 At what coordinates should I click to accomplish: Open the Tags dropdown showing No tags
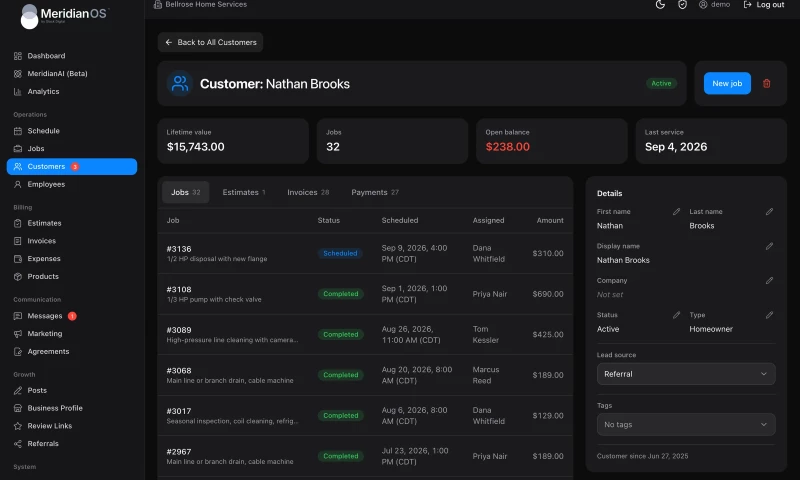pos(686,424)
